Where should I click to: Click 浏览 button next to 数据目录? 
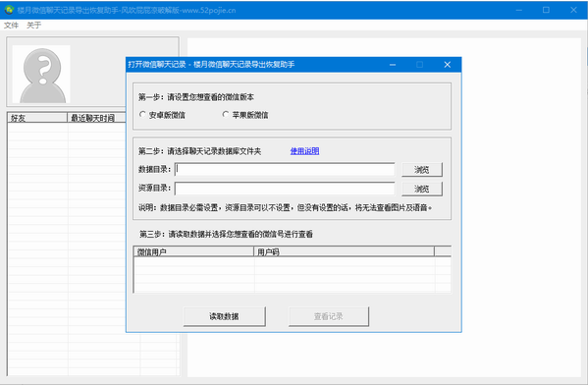click(x=422, y=170)
